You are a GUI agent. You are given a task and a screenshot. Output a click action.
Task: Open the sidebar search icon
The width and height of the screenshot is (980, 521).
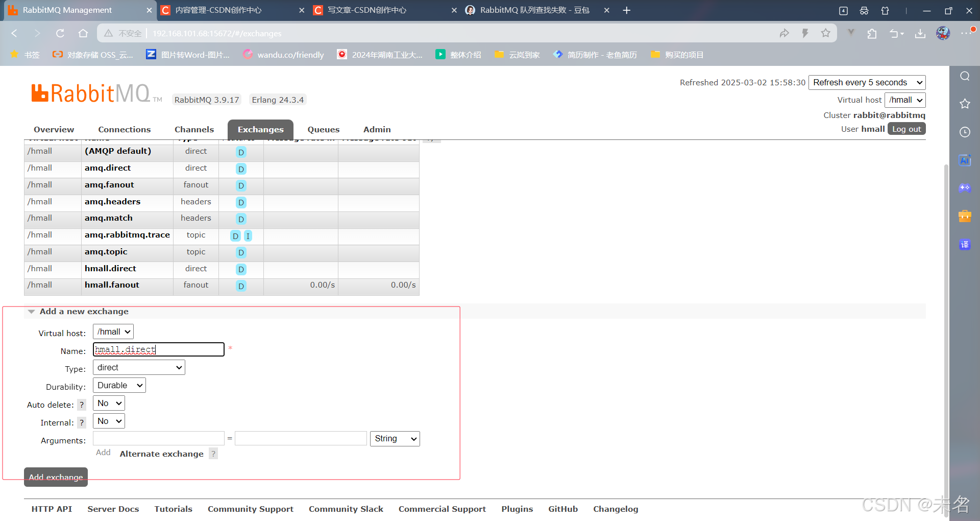[x=965, y=76]
